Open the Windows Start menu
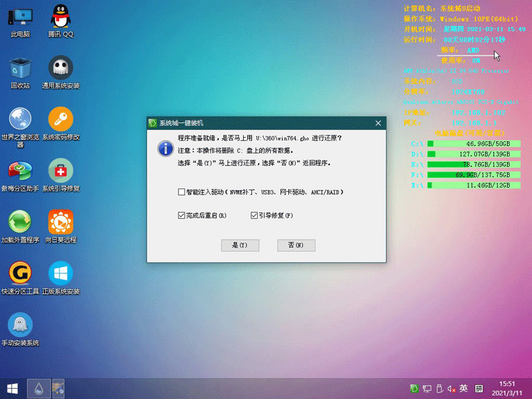532x399 pixels. 12,388
